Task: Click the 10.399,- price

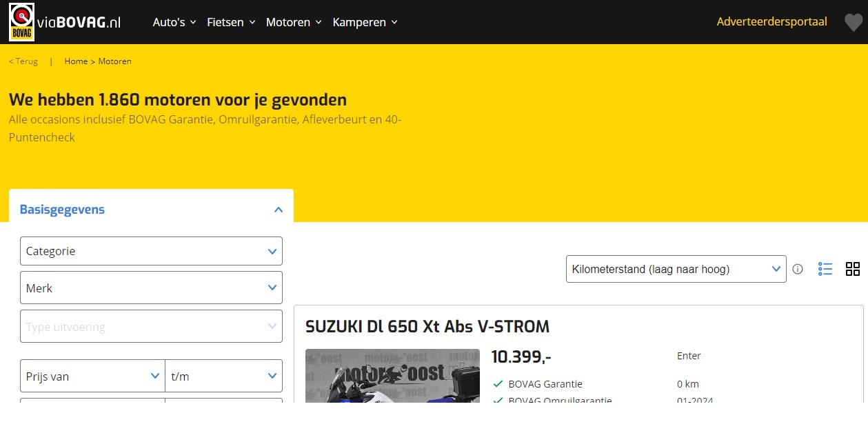Action: coord(521,356)
